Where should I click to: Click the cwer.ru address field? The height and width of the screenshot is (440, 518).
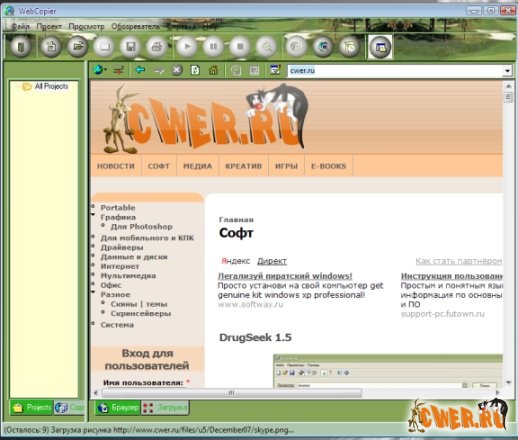pyautogui.click(x=396, y=71)
